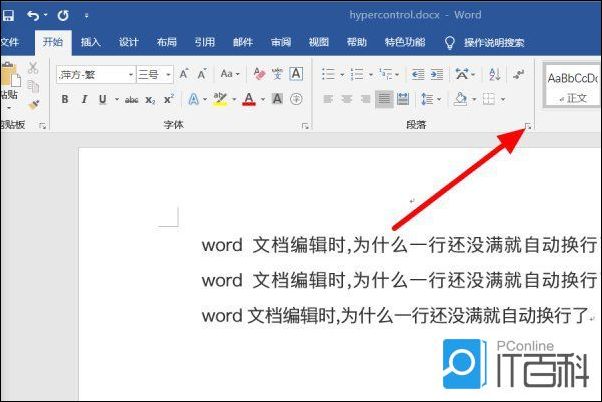
Task: Switch to the 插入 tab
Action: pyautogui.click(x=91, y=42)
